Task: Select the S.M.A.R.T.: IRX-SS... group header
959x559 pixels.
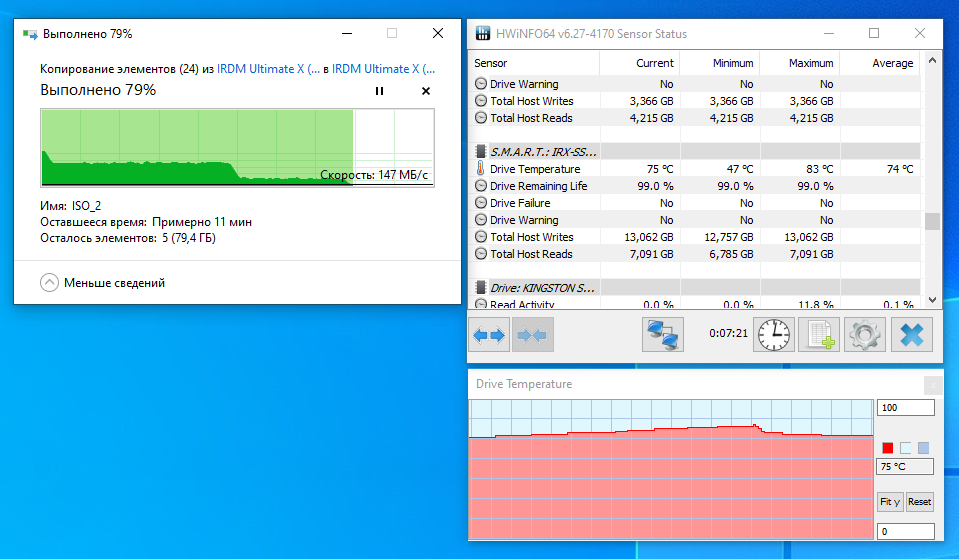Action: 695,152
